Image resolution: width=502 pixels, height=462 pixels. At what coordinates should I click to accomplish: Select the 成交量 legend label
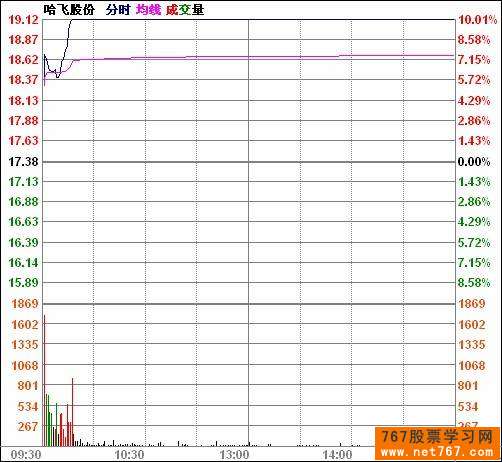(x=185, y=10)
